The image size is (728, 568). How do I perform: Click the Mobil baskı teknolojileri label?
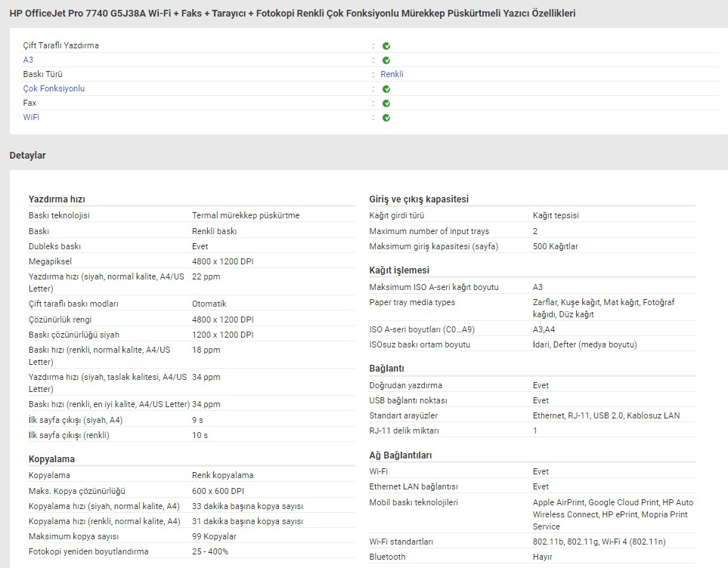click(414, 502)
